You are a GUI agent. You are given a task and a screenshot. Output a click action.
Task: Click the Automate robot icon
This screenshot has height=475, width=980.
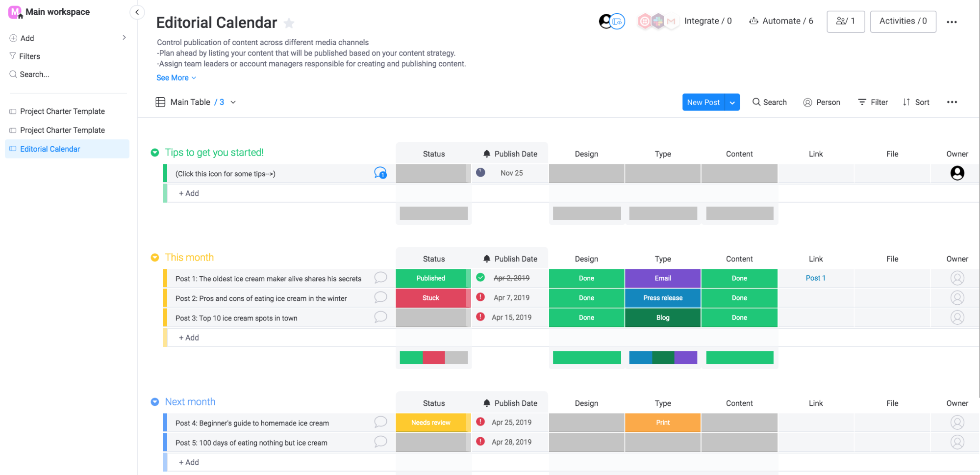coord(754,21)
